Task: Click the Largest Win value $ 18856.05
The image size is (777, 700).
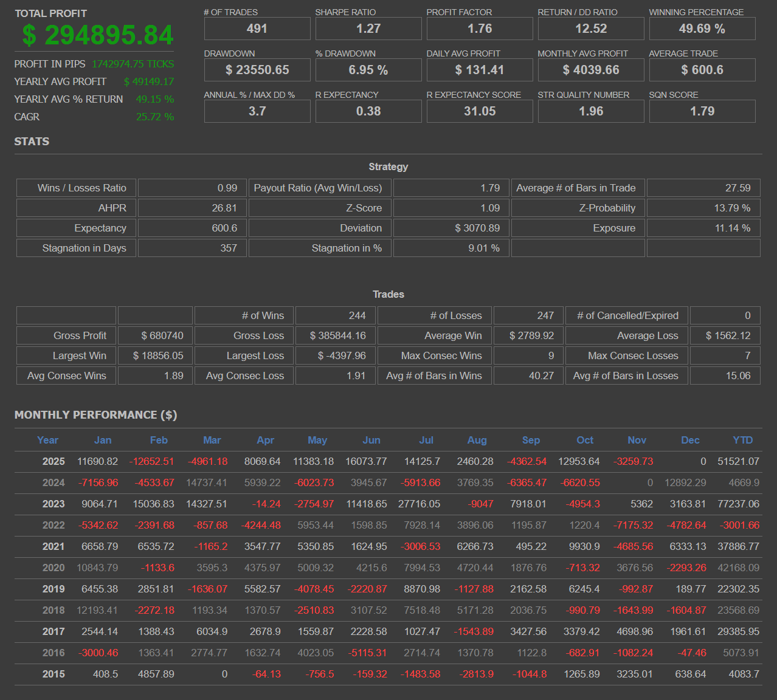Action: pyautogui.click(x=155, y=355)
